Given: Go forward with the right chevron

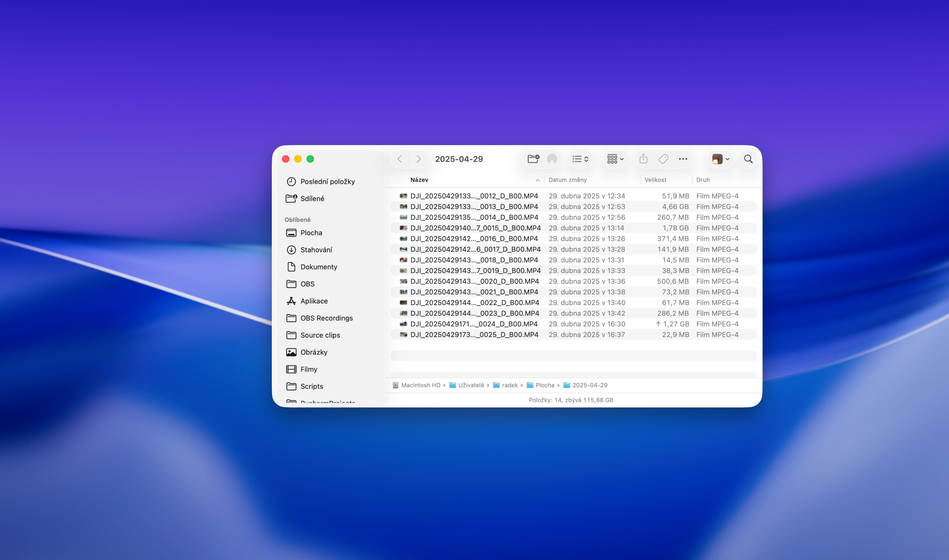Looking at the screenshot, I should coord(419,159).
